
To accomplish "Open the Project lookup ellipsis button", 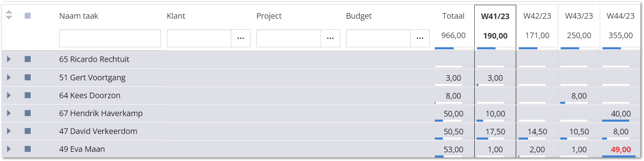I will click(x=330, y=38).
